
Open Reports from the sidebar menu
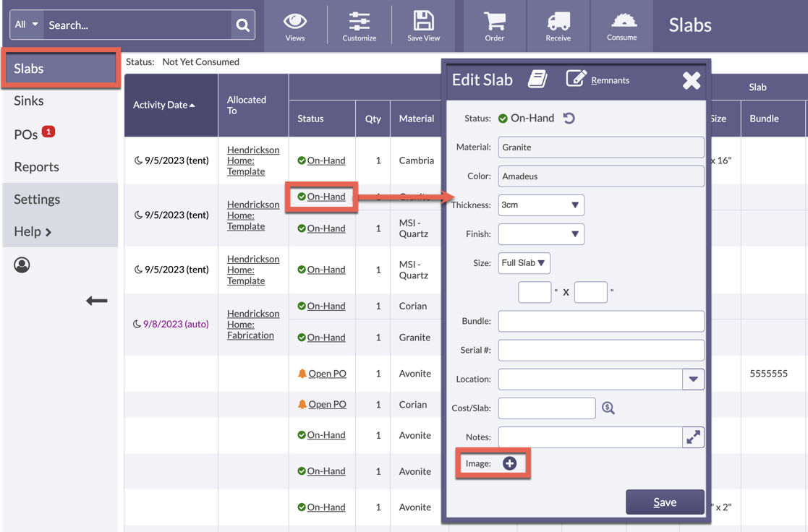pyautogui.click(x=36, y=167)
